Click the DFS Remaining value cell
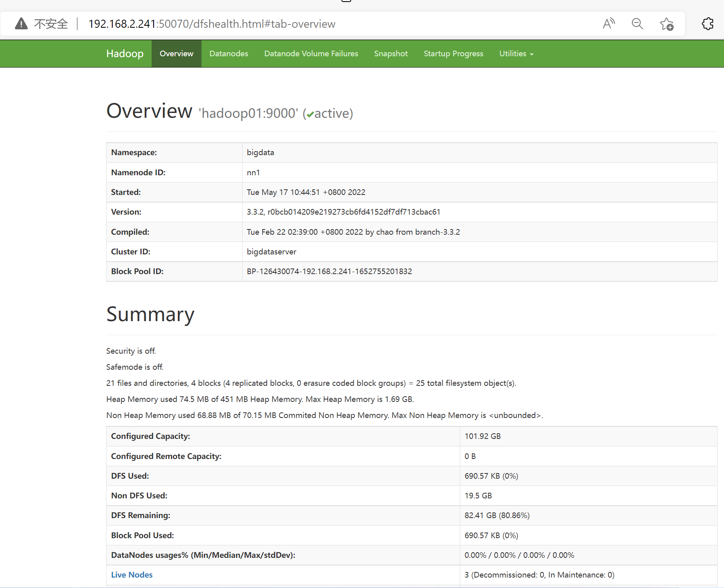The width and height of the screenshot is (724, 588). 497,516
